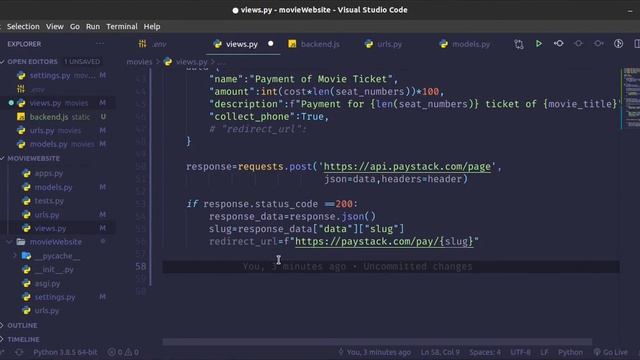The height and width of the screenshot is (360, 640).
Task: Open the Run menu
Action: [93, 27]
